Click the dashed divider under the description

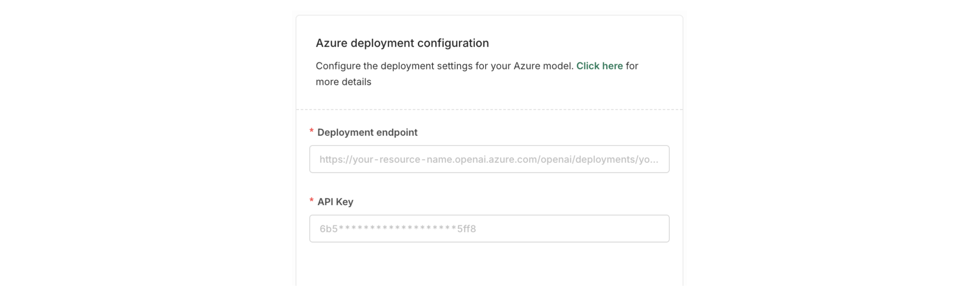[x=489, y=109]
